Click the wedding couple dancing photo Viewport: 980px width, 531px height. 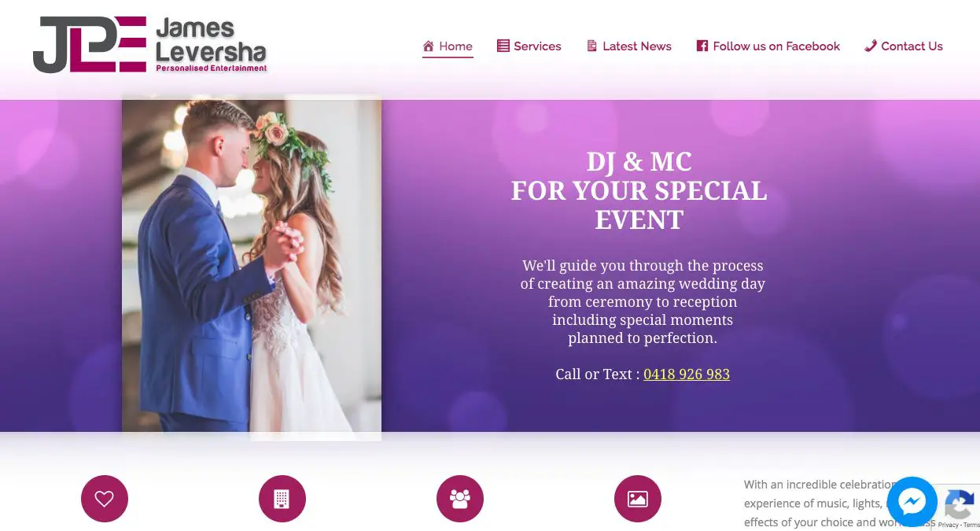pyautogui.click(x=252, y=266)
